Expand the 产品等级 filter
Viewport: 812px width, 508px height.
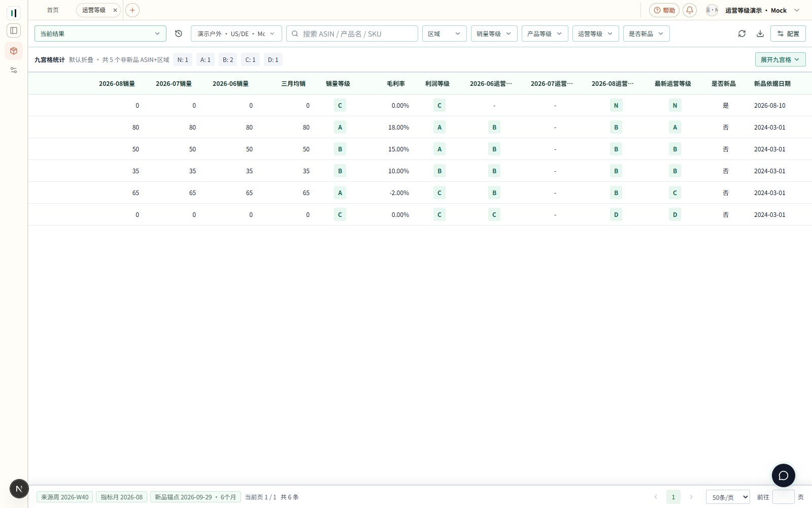tap(545, 34)
